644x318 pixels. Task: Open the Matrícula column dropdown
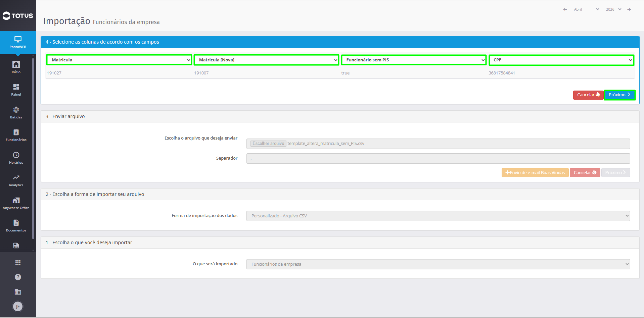pos(119,60)
